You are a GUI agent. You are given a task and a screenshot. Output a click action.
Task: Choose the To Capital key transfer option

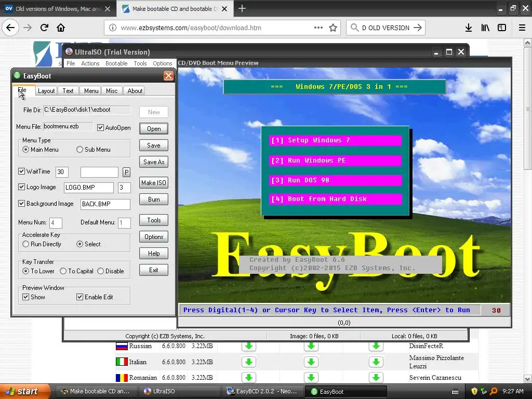[63, 271]
